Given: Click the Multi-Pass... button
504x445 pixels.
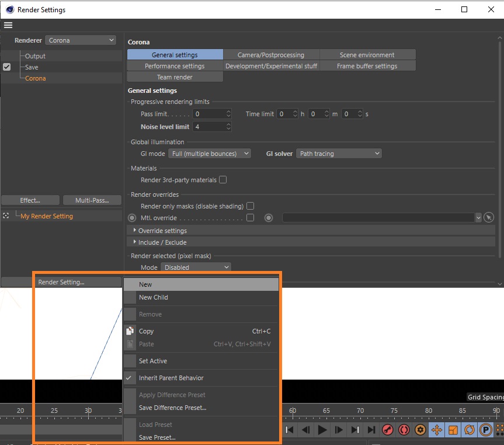Looking at the screenshot, I should tap(92, 200).
